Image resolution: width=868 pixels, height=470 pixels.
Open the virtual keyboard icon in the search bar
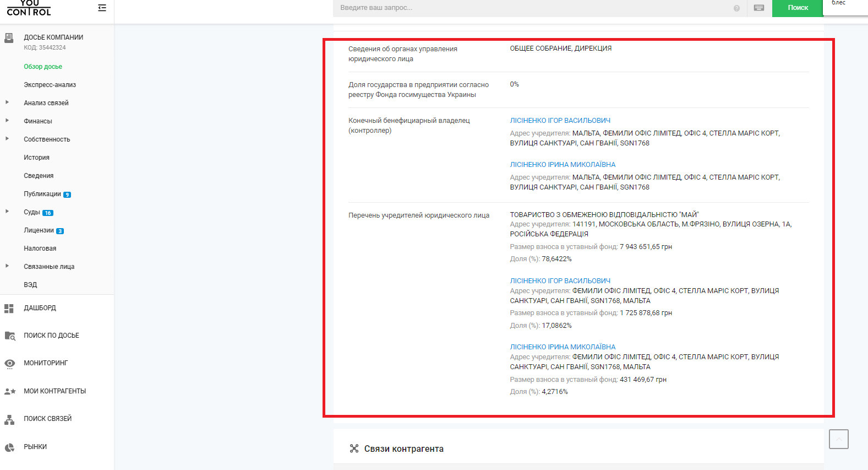(759, 8)
